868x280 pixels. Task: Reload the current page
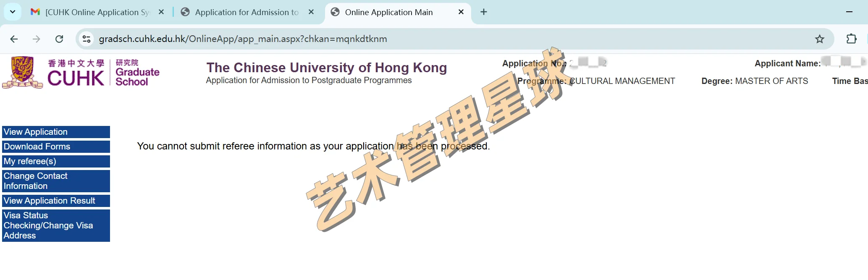(x=59, y=39)
